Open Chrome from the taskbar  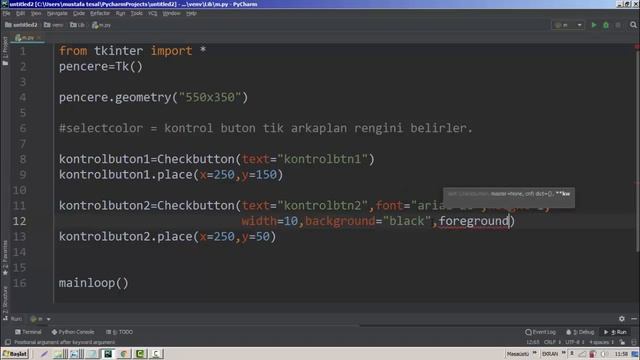pyautogui.click(x=124, y=353)
